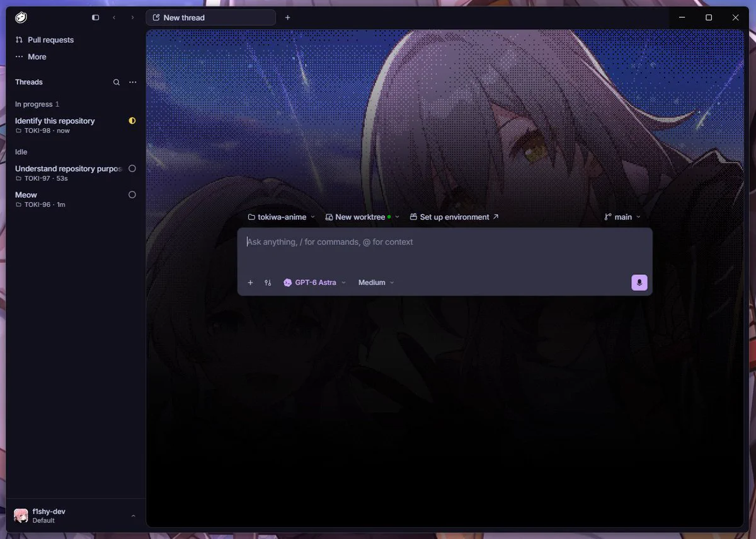The image size is (756, 539).
Task: Open the Identify this repository thread
Action: coord(76,125)
